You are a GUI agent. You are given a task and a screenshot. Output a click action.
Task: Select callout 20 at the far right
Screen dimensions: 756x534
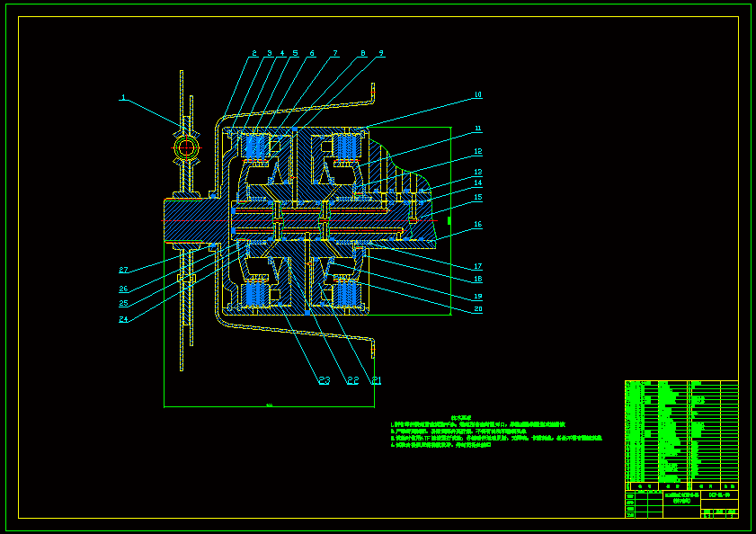tap(478, 309)
